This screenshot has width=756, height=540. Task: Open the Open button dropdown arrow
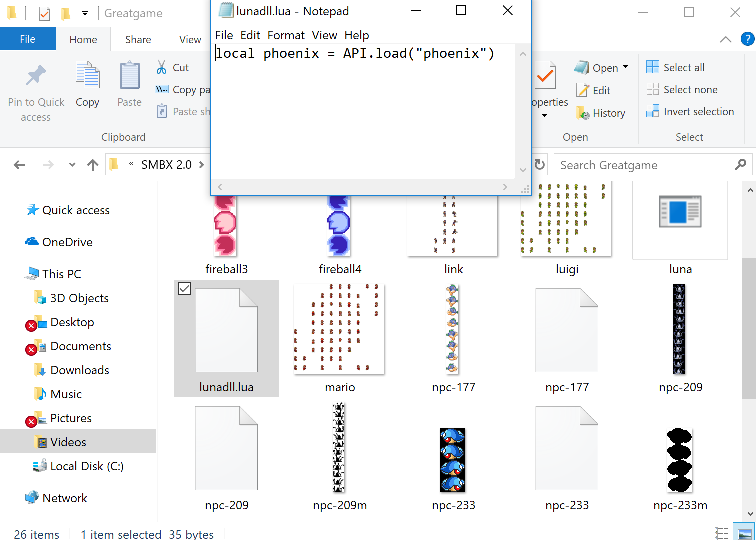626,67
